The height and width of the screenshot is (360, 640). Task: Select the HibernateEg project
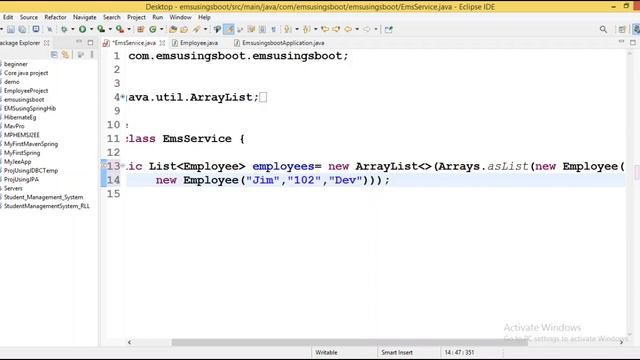[20, 117]
